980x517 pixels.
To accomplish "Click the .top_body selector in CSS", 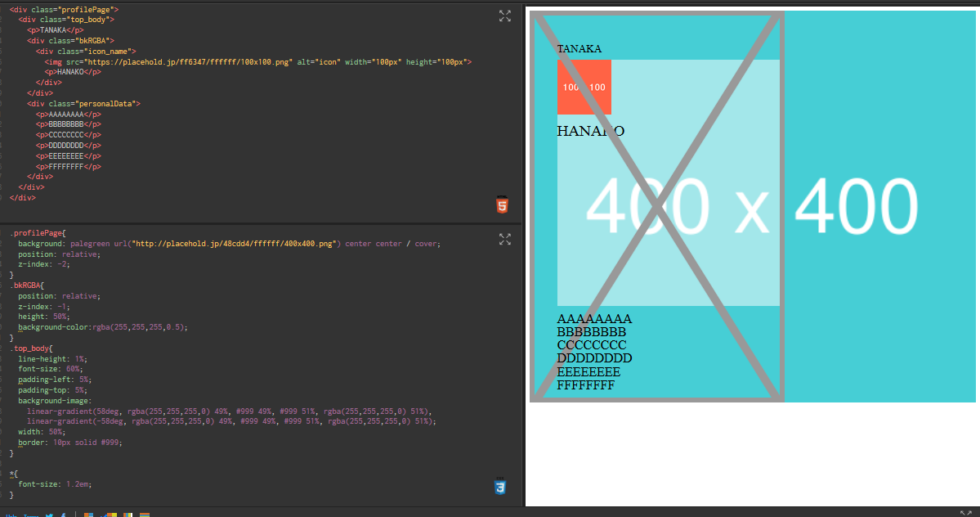I will tap(30, 348).
